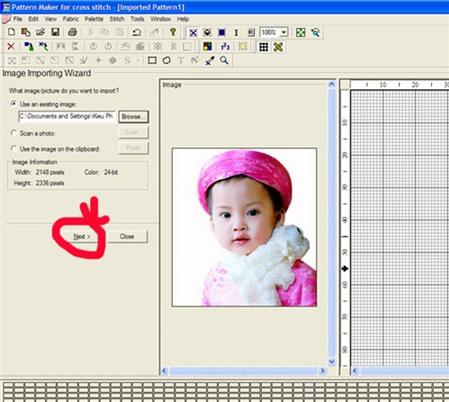Click image panel scroll-down arrow
This screenshot has width=449, height=402.
pos(332,362)
